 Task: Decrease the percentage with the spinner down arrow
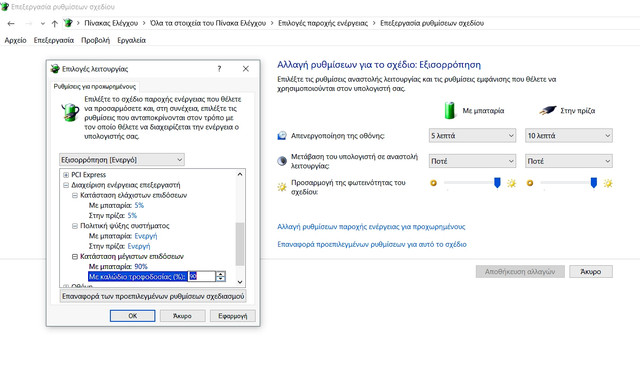[220, 279]
